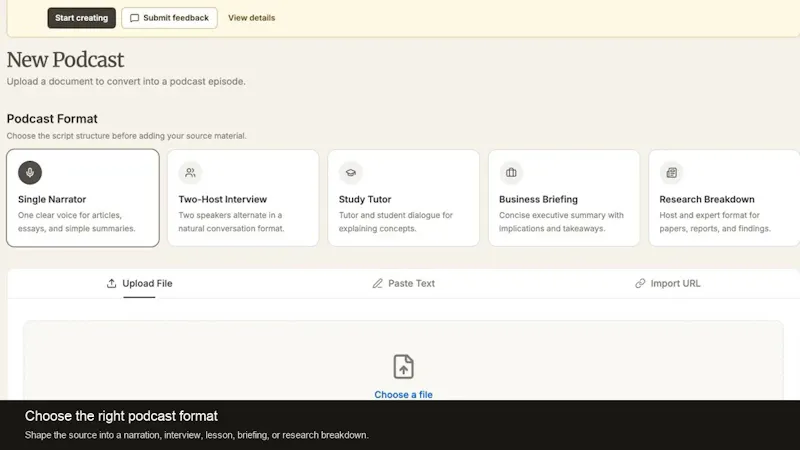Click the upload arrow icon beside Upload File

click(x=111, y=283)
